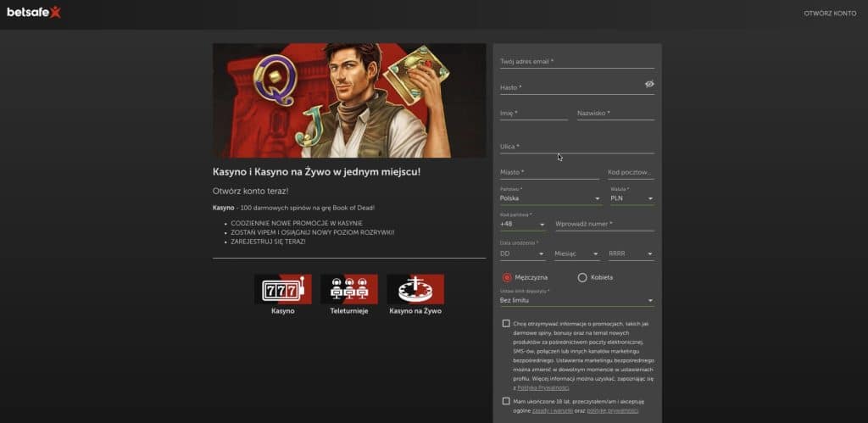Open the zasady i warunki link

click(552, 411)
